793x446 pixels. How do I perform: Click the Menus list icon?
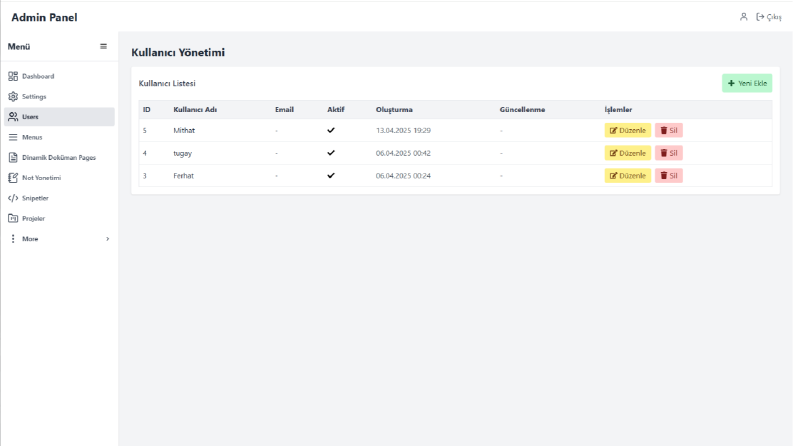(x=13, y=137)
